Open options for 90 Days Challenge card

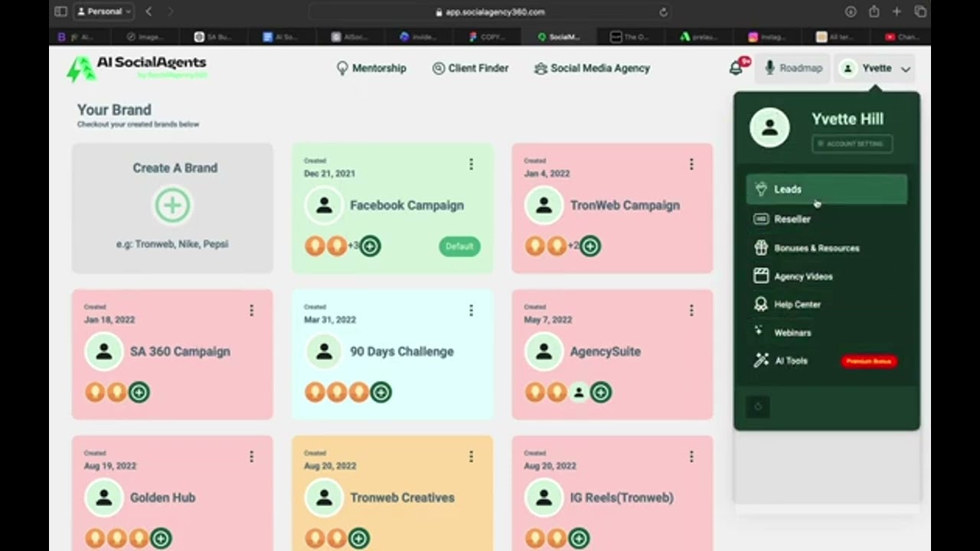click(x=471, y=310)
